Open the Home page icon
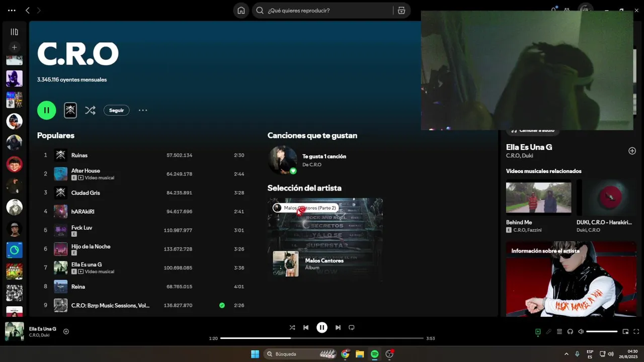 point(241,10)
